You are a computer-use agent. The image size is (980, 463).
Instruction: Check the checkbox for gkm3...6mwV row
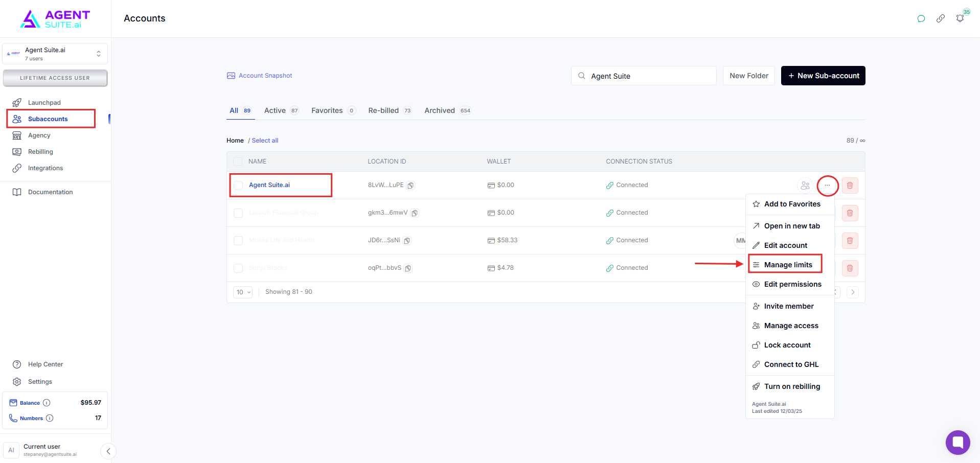pyautogui.click(x=238, y=213)
